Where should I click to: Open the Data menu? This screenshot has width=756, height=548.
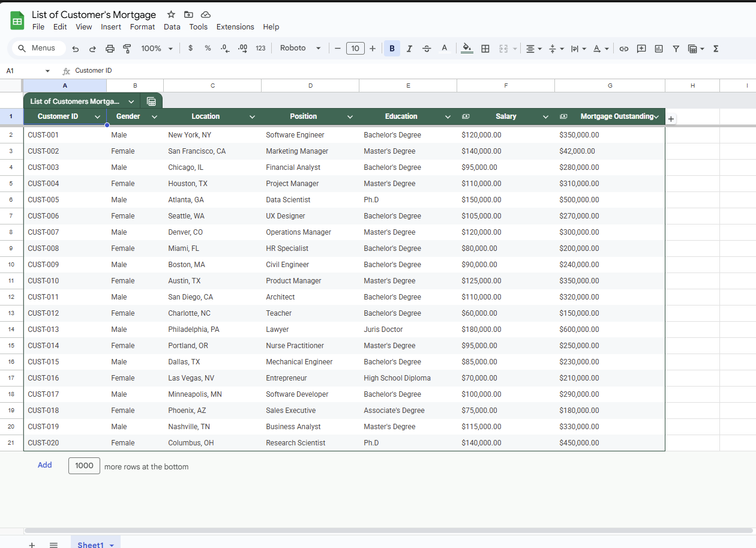tap(172, 27)
